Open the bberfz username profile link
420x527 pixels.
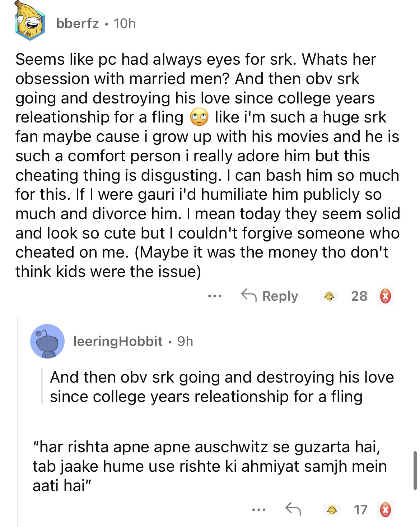78,24
